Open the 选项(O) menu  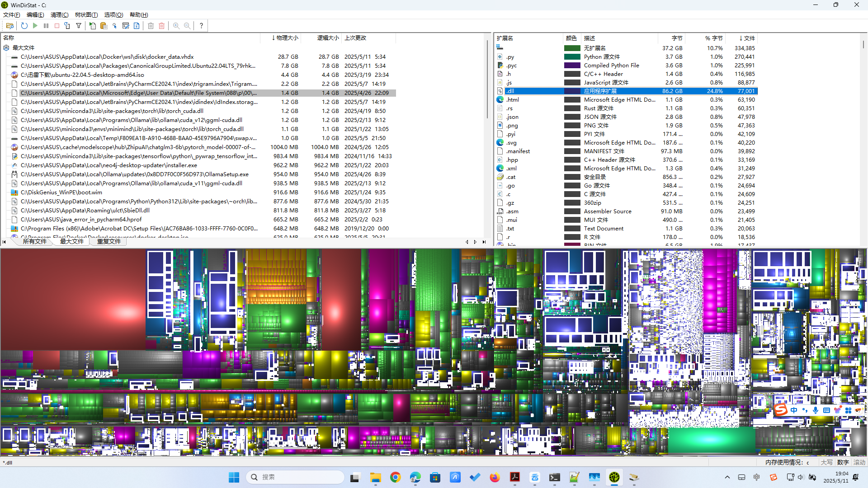point(113,14)
